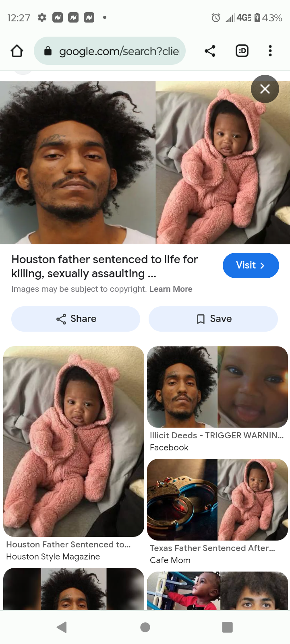Click the google.com address bar
This screenshot has height=644, width=290.
pos(110,51)
